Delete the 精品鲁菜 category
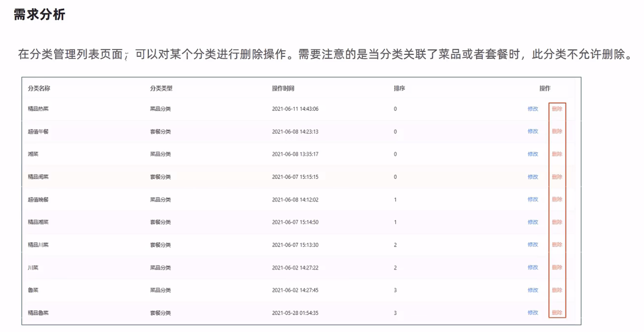Screen dimensions: 644x332 tap(557, 313)
